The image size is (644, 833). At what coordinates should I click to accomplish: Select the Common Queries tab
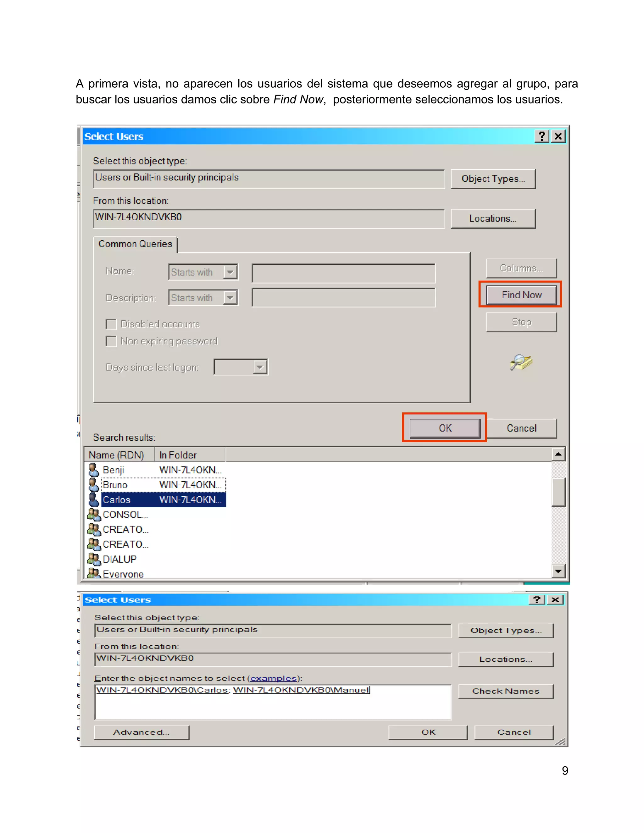click(135, 244)
